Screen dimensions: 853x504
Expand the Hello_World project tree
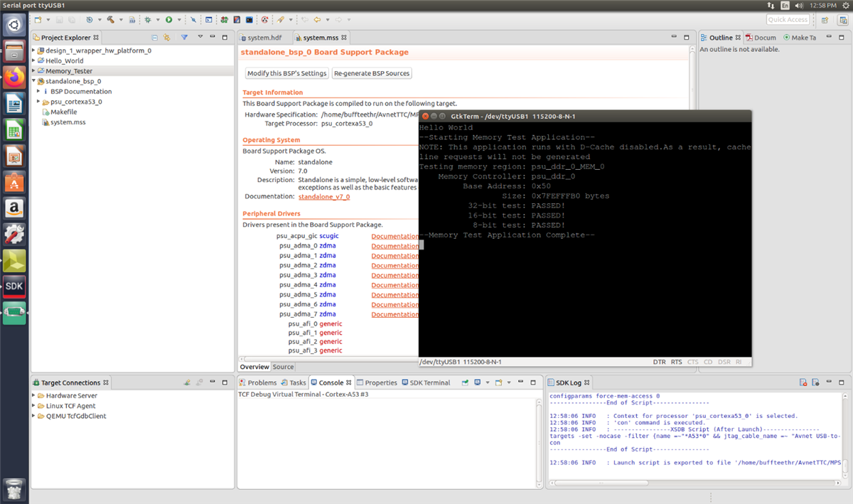pos(34,61)
